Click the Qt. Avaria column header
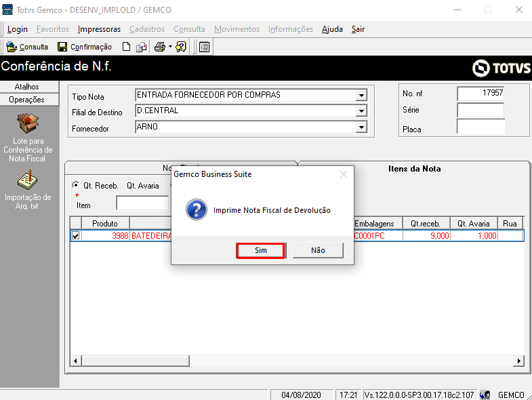532x400 pixels. [474, 224]
